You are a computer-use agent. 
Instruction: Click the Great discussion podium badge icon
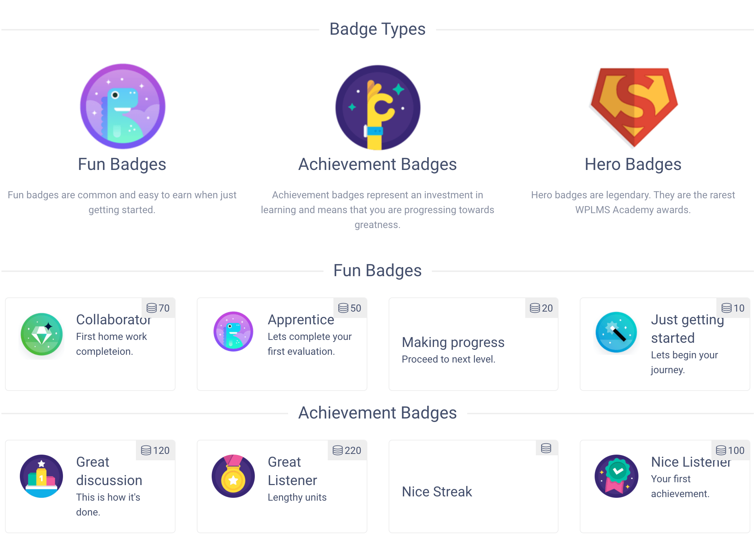tap(41, 476)
